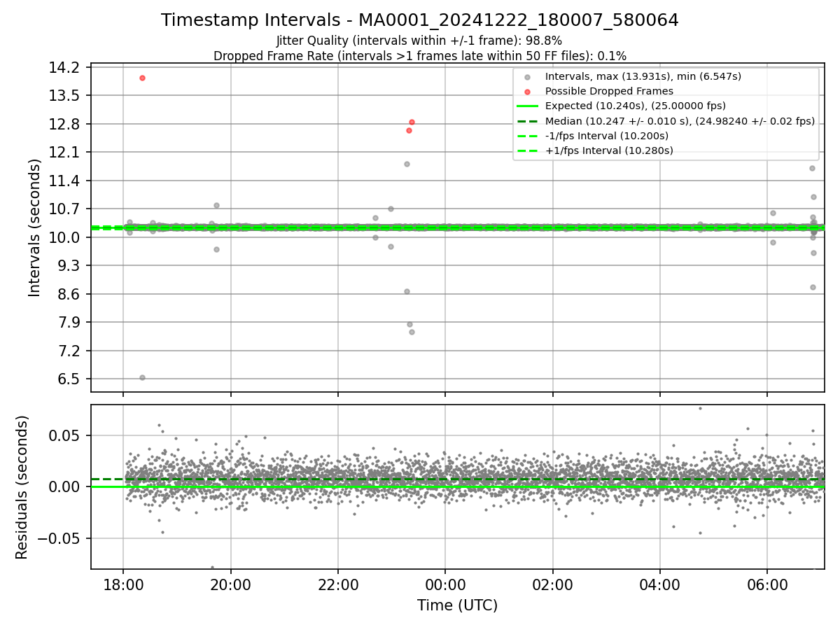This screenshot has width=840, height=630.
Task: Click the gray interval point near 11.8 seconds before midnight
Action: point(407,164)
